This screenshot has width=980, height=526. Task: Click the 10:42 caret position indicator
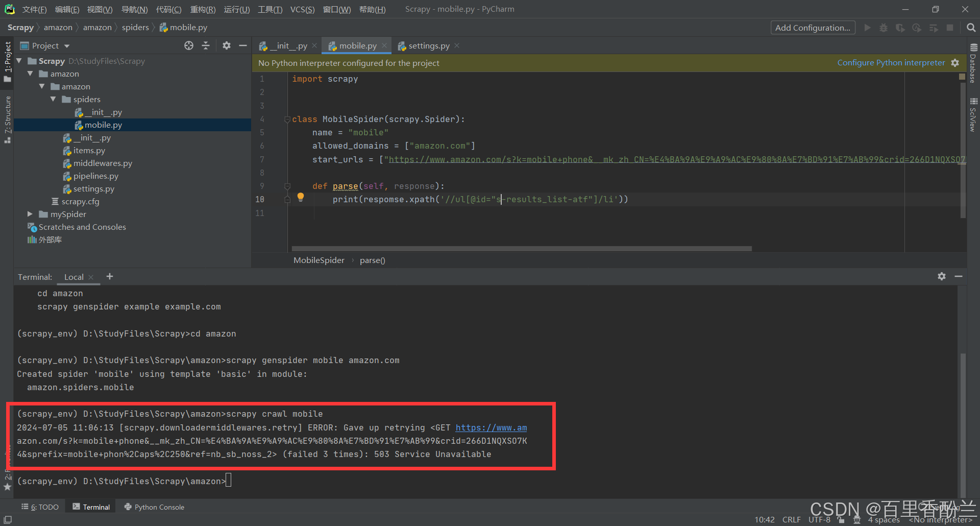pyautogui.click(x=764, y=519)
